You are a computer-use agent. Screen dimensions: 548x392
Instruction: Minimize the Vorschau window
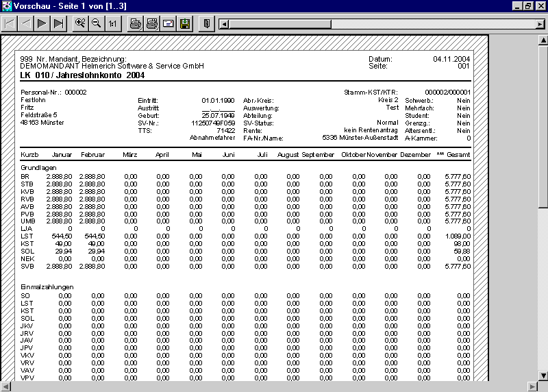click(518, 6)
